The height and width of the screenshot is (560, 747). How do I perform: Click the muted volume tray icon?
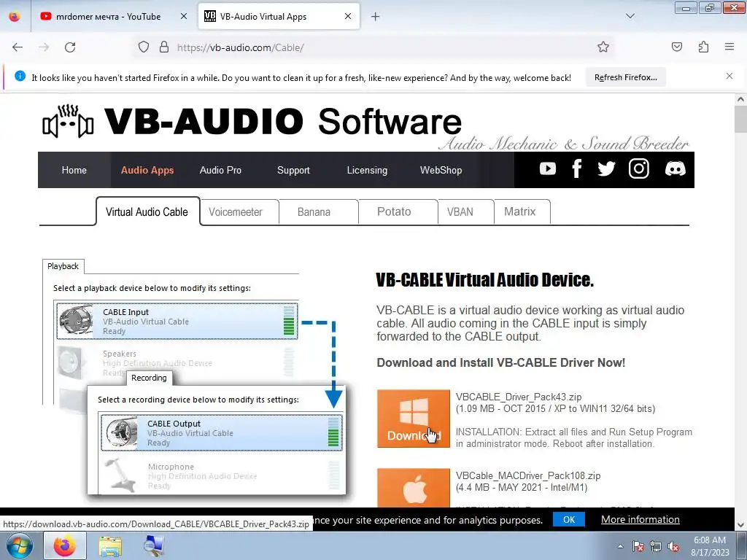673,546
